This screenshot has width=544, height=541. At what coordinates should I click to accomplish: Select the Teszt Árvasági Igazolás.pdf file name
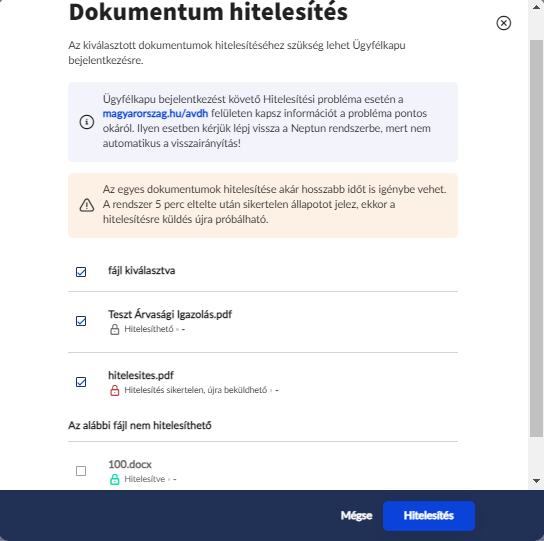point(170,314)
